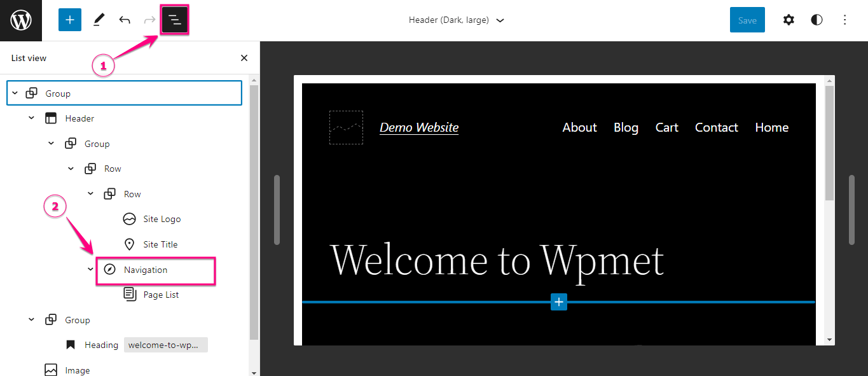Undo the last change

pyautogui.click(x=125, y=20)
